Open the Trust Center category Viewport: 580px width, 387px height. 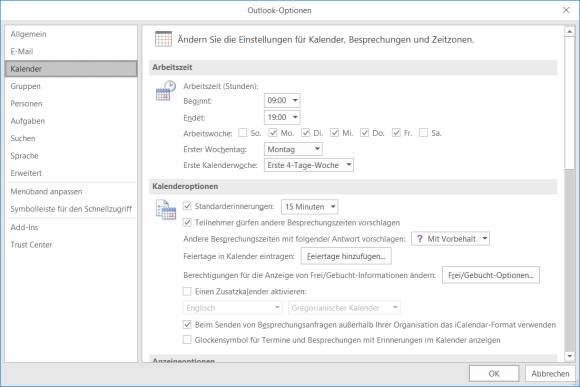[x=31, y=245]
